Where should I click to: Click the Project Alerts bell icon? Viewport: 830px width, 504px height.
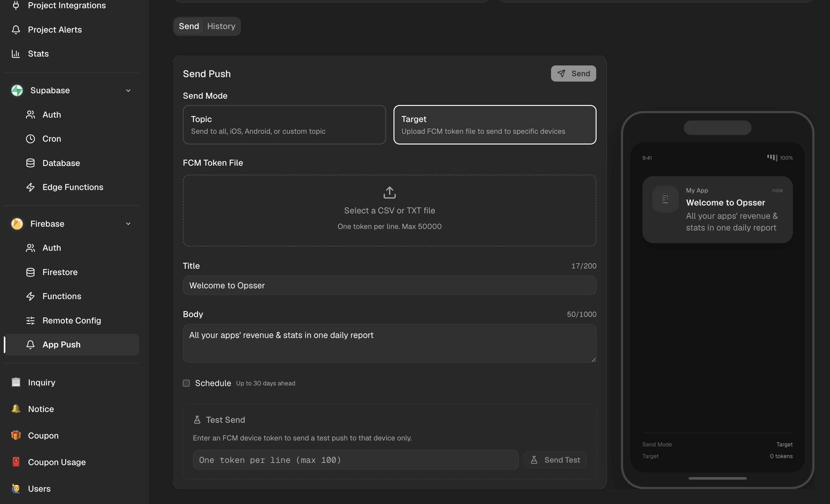pos(16,30)
